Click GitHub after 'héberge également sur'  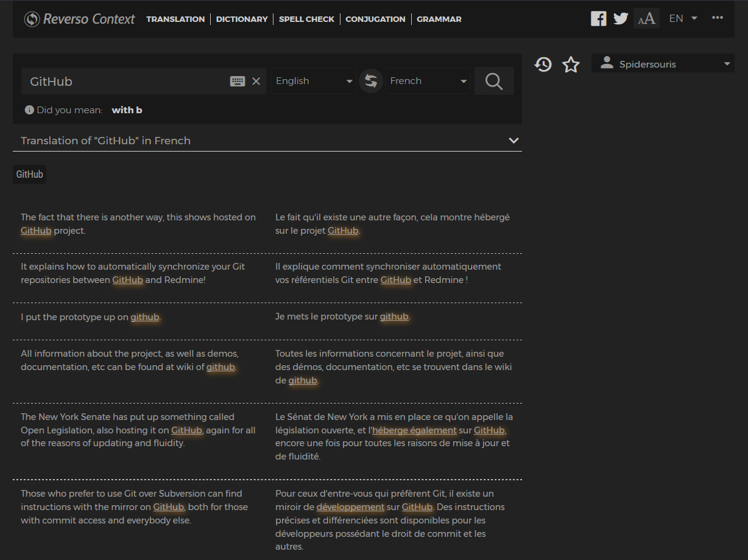pyautogui.click(x=490, y=430)
